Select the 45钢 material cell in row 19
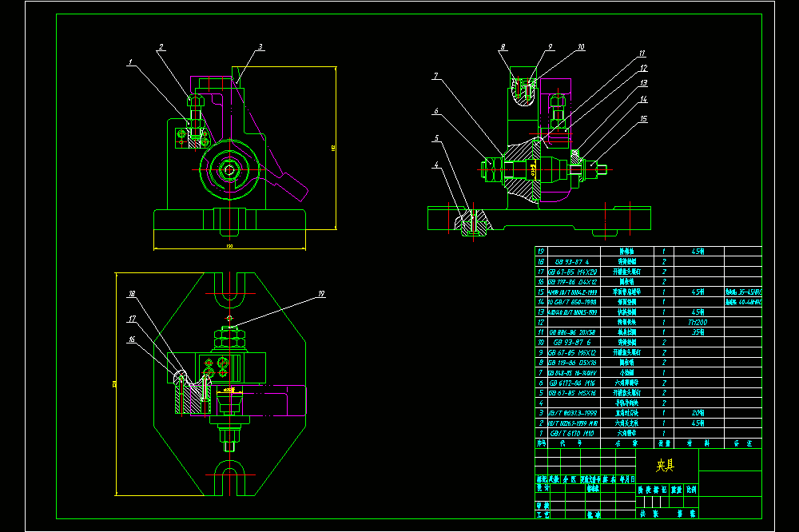Image resolution: width=799 pixels, height=532 pixels. pyautogui.click(x=698, y=251)
